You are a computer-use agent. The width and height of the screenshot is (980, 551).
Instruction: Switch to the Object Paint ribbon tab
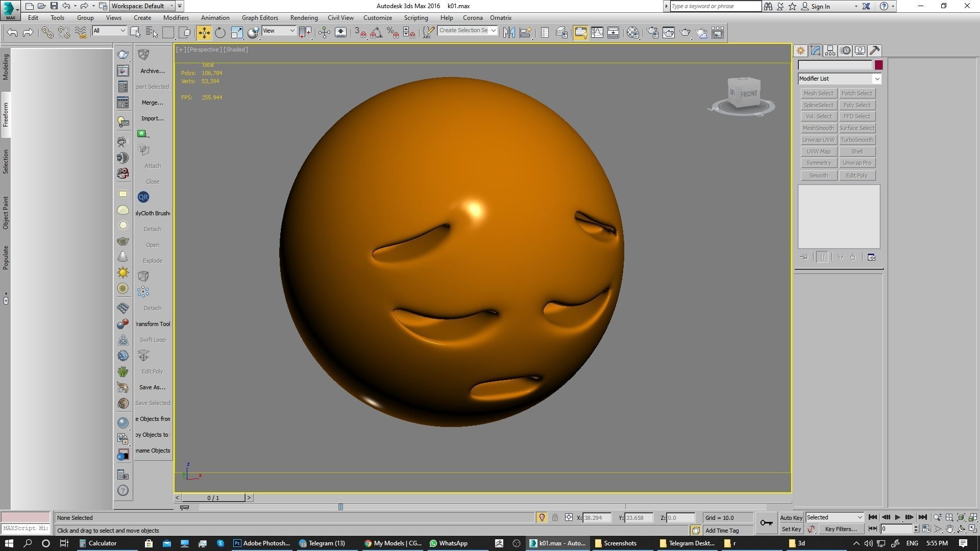pyautogui.click(x=6, y=213)
